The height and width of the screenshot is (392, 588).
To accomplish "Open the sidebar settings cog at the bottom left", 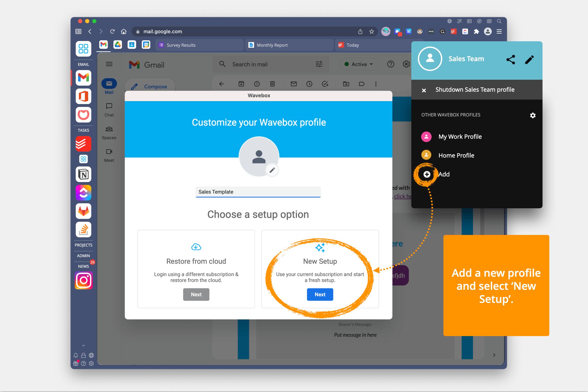I will (91, 364).
